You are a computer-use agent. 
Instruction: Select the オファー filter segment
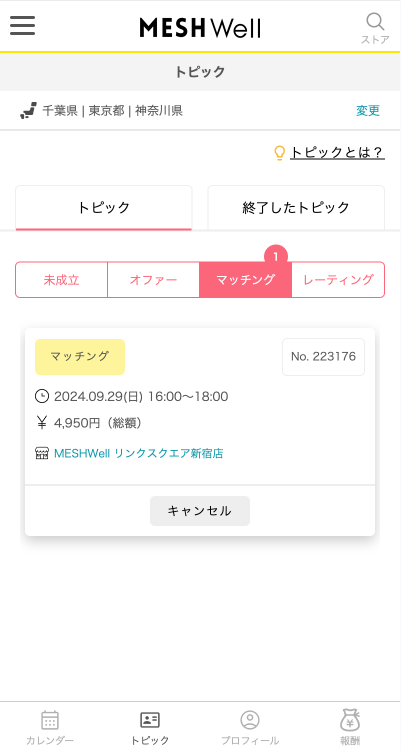pos(153,280)
